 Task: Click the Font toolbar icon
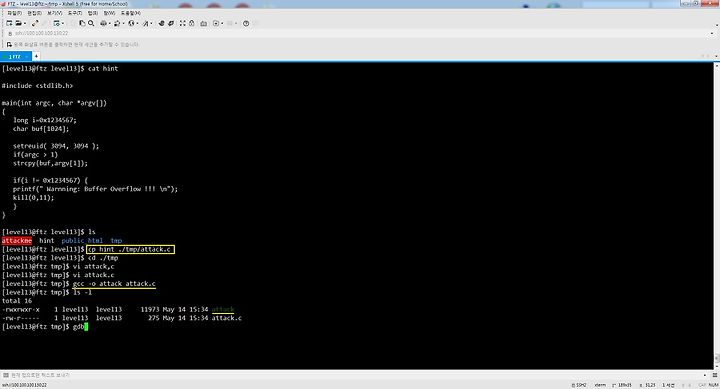pos(146,23)
